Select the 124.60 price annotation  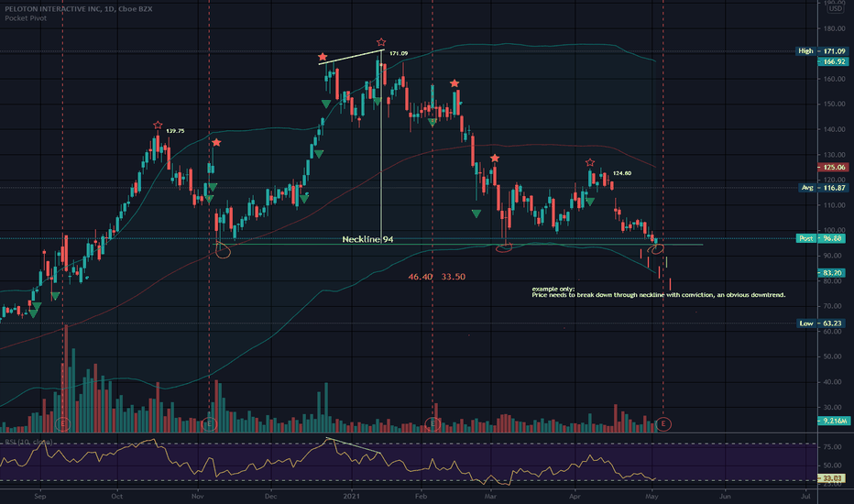pyautogui.click(x=622, y=173)
